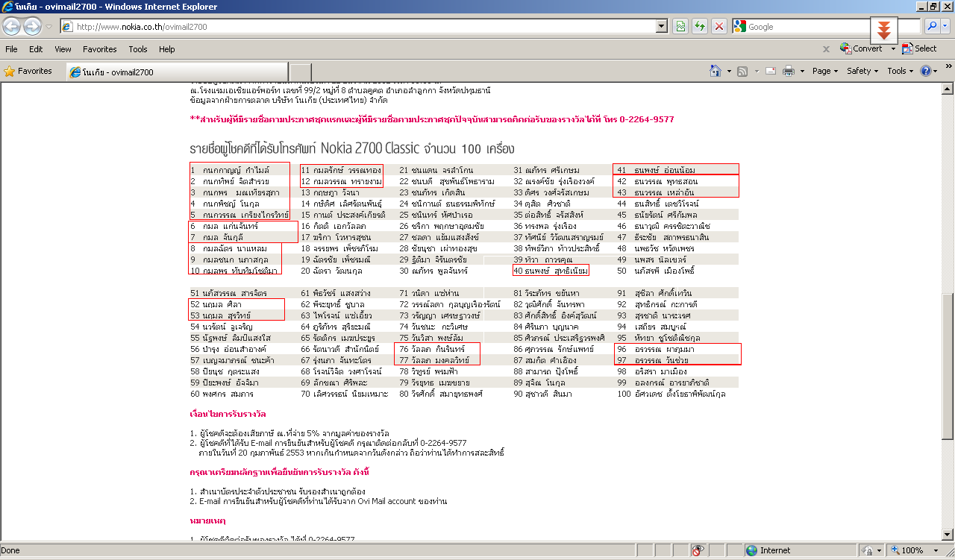Expand the Home button dropdown arrow
The image size is (955, 560).
pos(728,72)
